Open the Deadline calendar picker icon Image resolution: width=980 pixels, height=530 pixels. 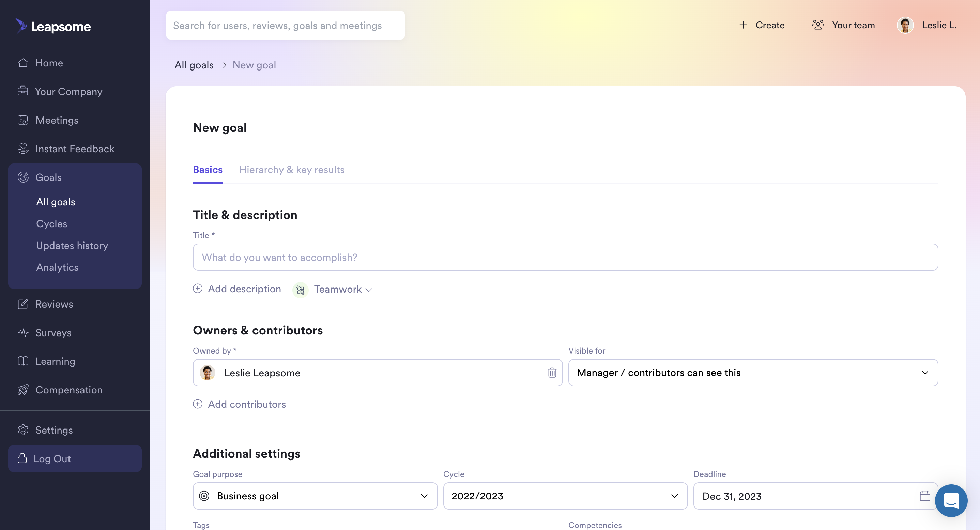click(x=925, y=496)
